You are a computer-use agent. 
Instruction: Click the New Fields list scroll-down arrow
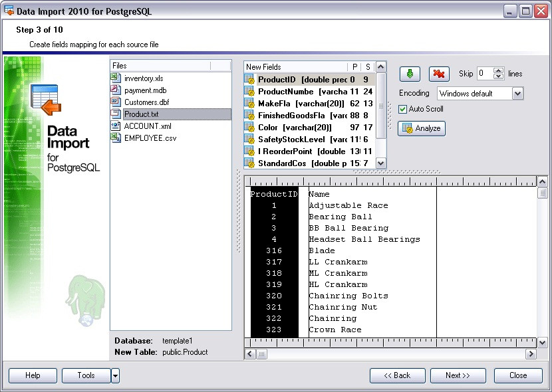tap(381, 163)
